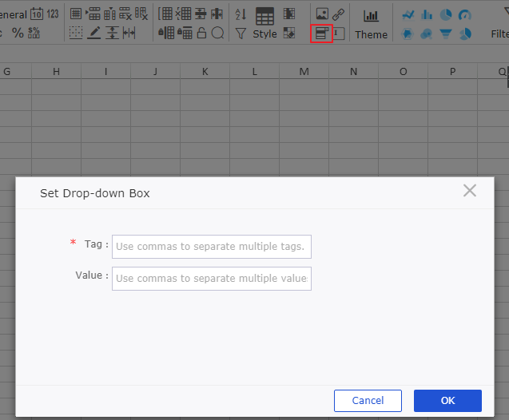Select the bar chart icon

(427, 14)
